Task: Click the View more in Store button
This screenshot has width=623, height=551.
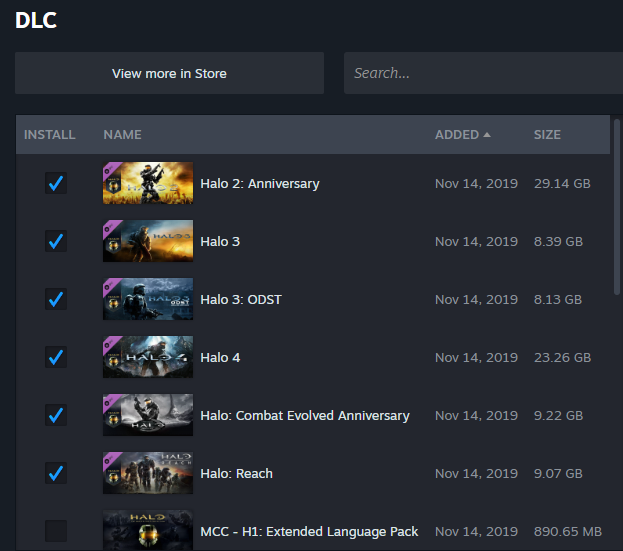Action: tap(169, 73)
